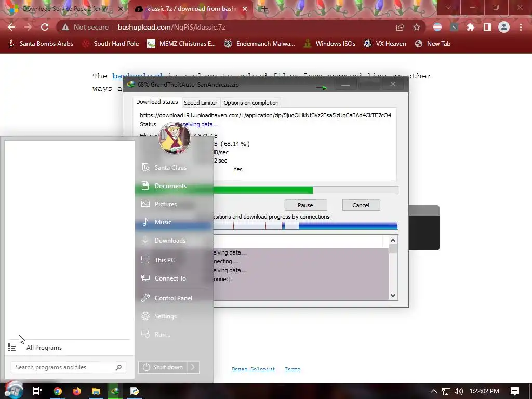Click connections list scroll up arrow
Viewport: 532px width, 399px height.
pos(393,240)
